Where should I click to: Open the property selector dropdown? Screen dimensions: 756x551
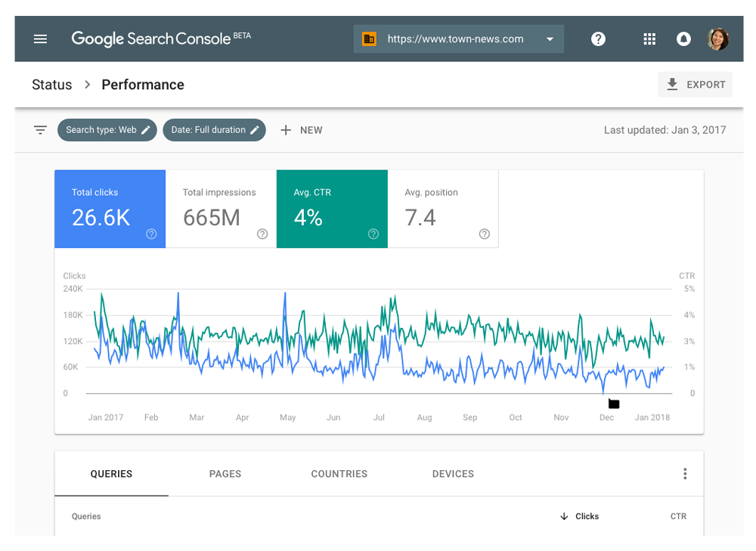click(550, 39)
